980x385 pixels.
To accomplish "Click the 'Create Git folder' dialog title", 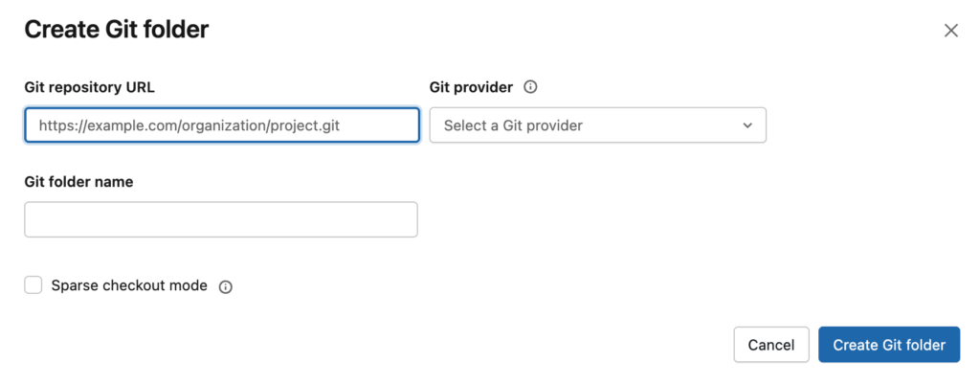I will (x=116, y=30).
